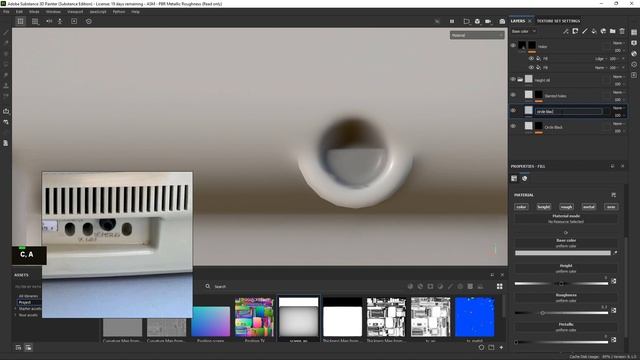Screen dimensions: 640x360
Task: Open the Python menu
Action: tap(119, 12)
